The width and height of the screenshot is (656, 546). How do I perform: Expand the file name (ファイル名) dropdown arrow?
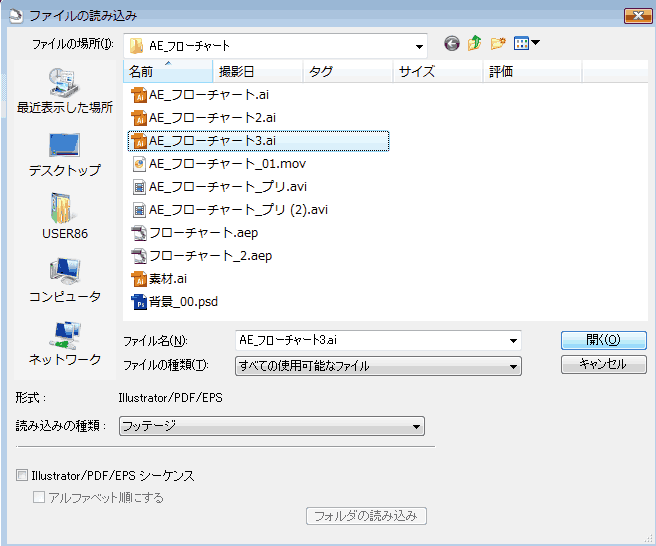(513, 341)
